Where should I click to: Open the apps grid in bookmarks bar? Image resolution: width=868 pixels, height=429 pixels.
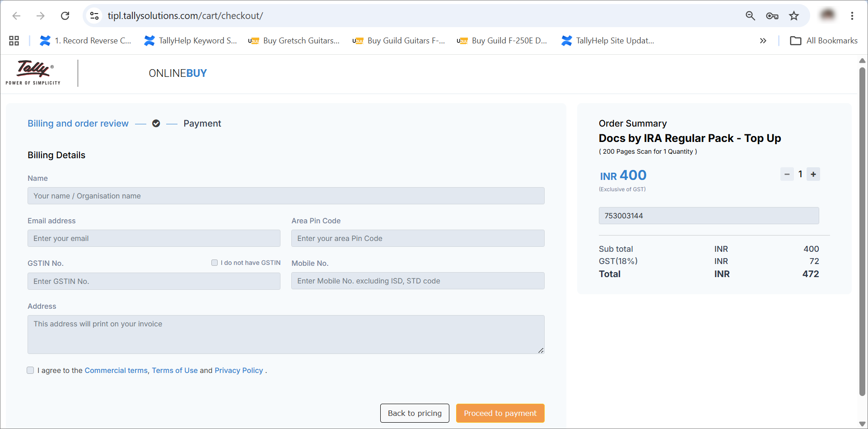(14, 41)
